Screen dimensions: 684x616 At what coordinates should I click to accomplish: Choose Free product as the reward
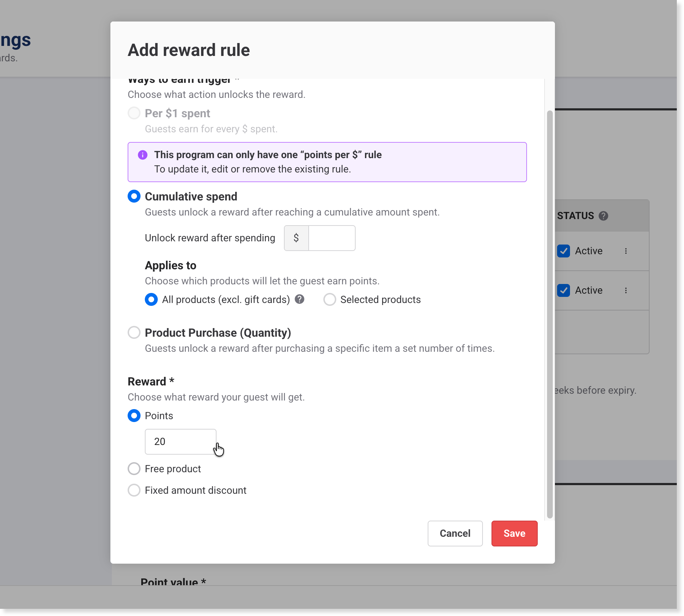click(x=134, y=469)
